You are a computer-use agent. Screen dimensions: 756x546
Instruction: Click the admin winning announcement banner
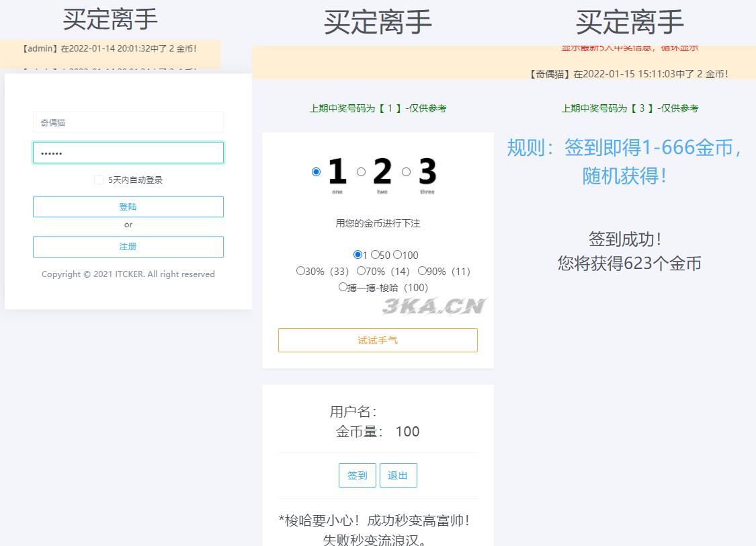click(110, 48)
